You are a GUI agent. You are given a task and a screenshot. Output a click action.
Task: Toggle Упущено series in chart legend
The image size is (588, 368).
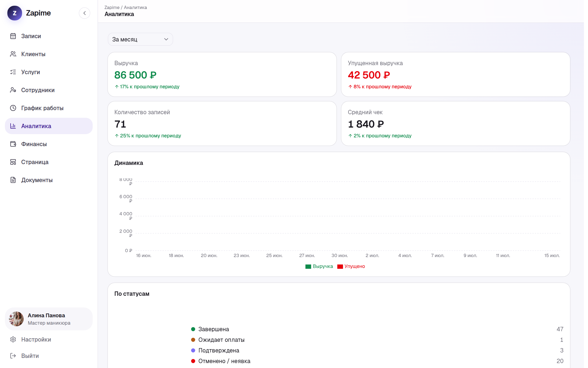pos(351,266)
